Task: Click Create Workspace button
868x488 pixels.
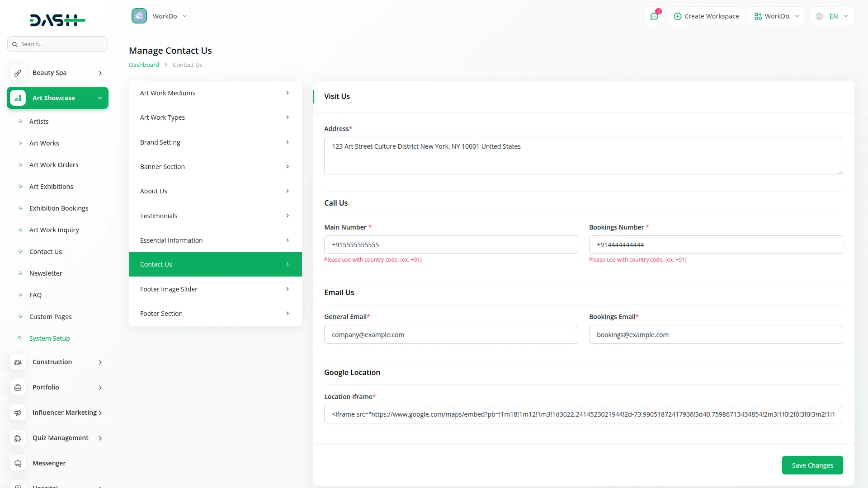Action: coord(706,16)
